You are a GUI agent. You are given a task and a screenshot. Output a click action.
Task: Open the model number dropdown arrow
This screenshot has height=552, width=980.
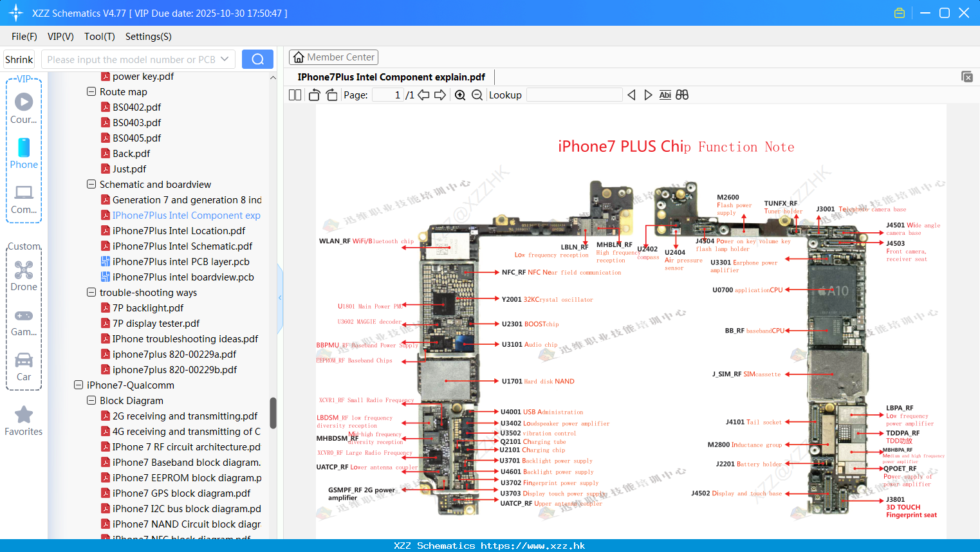(x=225, y=59)
